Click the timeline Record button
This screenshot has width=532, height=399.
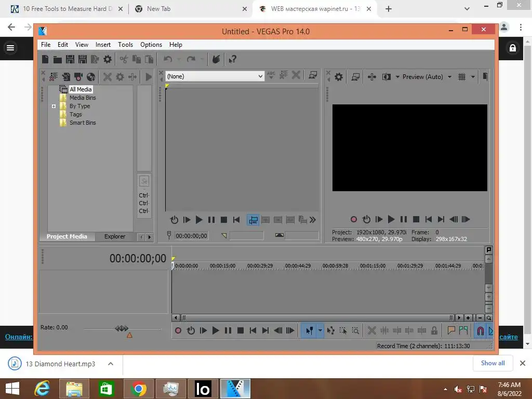(178, 330)
